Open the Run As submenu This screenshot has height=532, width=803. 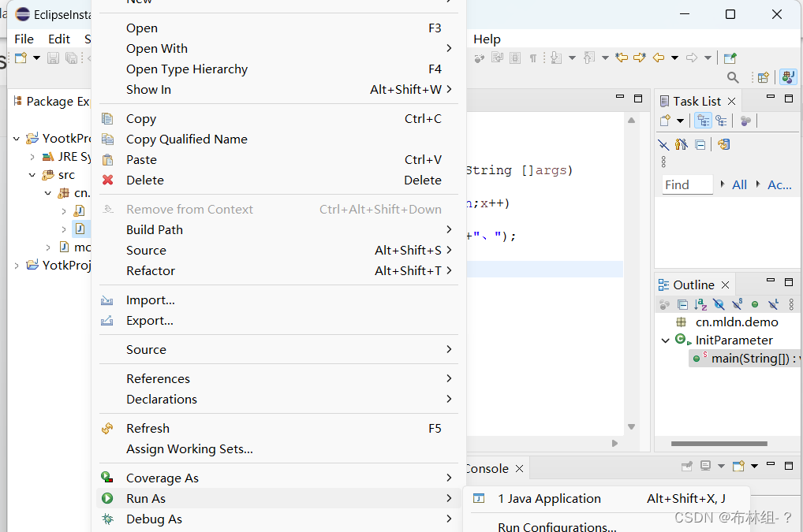tap(277, 498)
